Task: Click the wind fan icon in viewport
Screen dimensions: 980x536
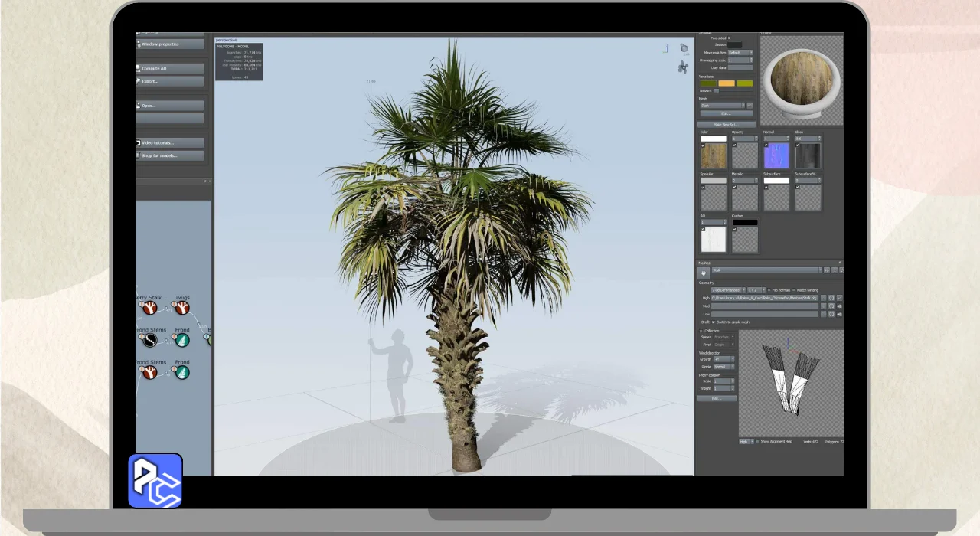Action: pyautogui.click(x=682, y=67)
